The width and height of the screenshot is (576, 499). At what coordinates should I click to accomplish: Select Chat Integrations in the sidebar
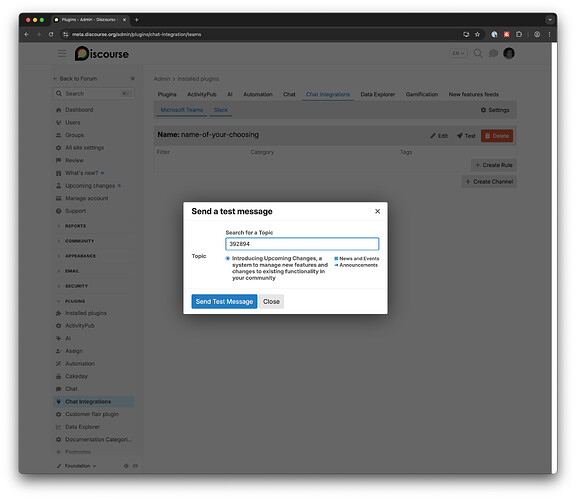coord(94,402)
